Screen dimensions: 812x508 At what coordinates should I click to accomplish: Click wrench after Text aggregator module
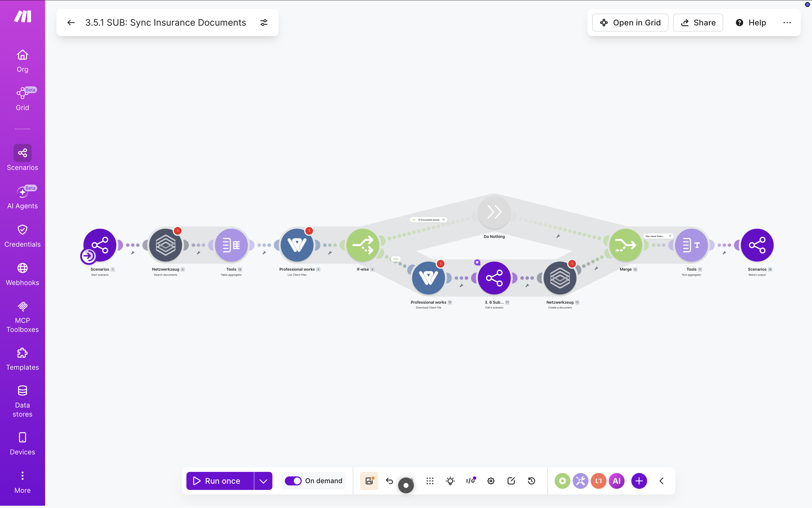724,253
